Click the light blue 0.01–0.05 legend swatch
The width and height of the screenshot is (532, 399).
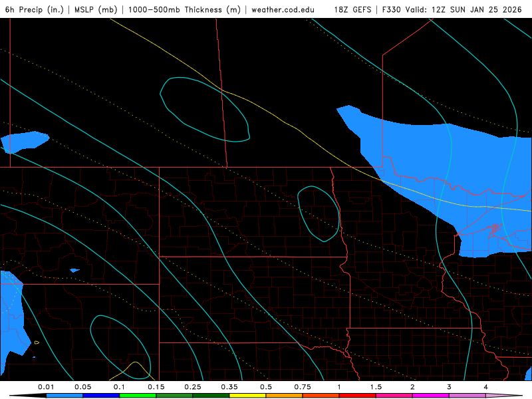65,396
